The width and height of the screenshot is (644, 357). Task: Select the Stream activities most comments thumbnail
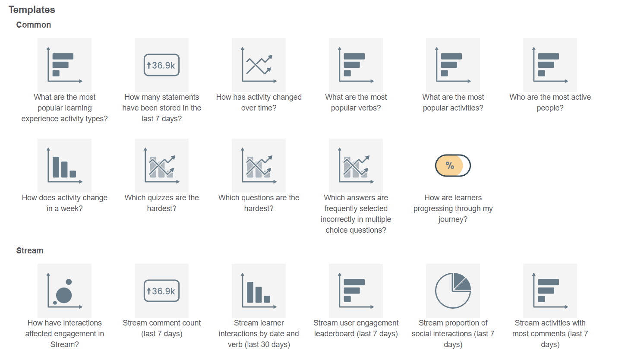(x=550, y=291)
